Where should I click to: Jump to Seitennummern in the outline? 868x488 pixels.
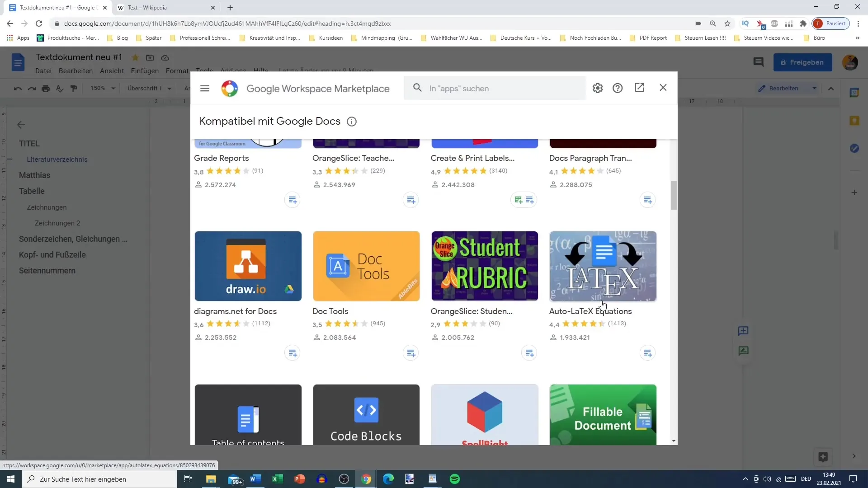click(x=47, y=271)
